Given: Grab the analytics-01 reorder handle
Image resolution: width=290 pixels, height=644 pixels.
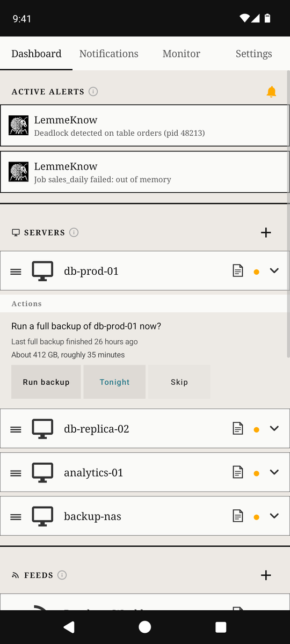Looking at the screenshot, I should (x=16, y=473).
